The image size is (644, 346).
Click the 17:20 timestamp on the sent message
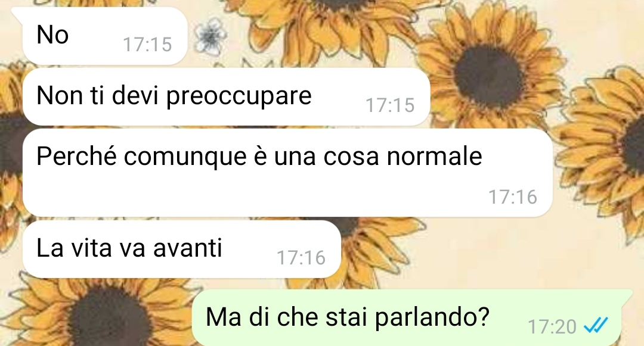552,327
